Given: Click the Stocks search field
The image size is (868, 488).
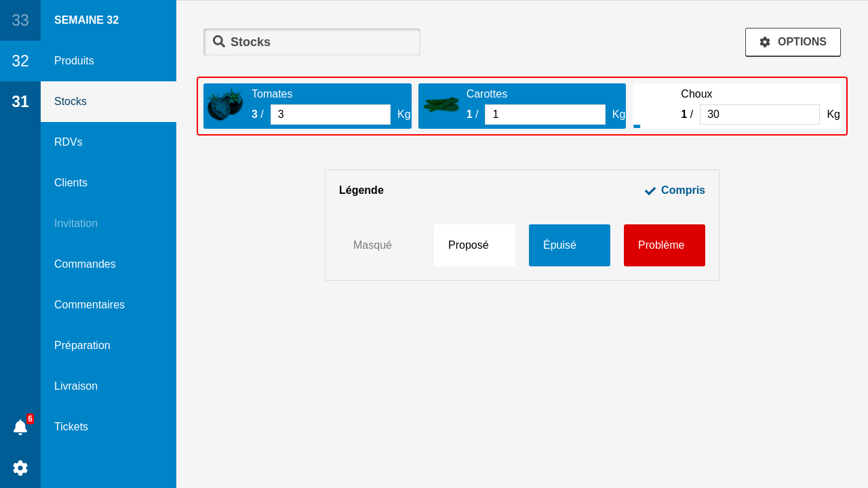Looking at the screenshot, I should click(319, 42).
